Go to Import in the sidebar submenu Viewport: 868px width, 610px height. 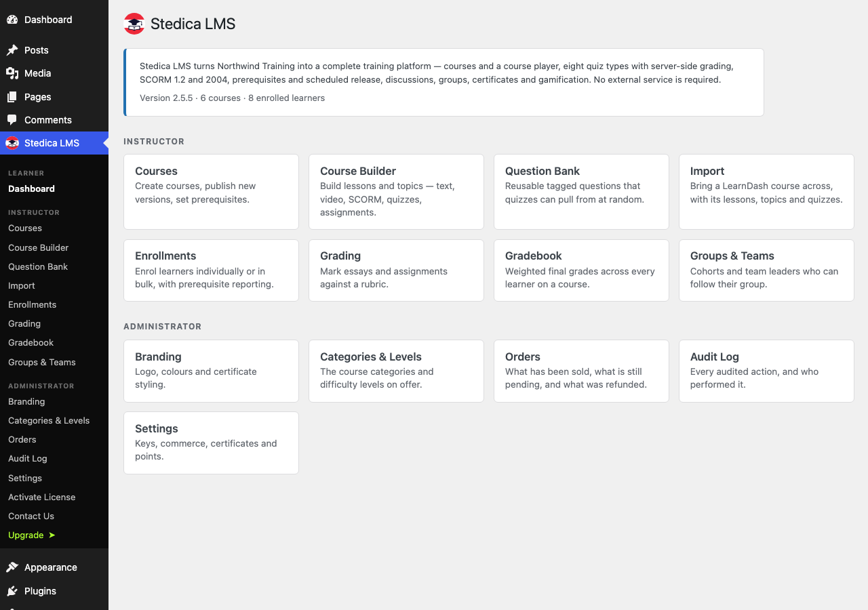(x=22, y=286)
